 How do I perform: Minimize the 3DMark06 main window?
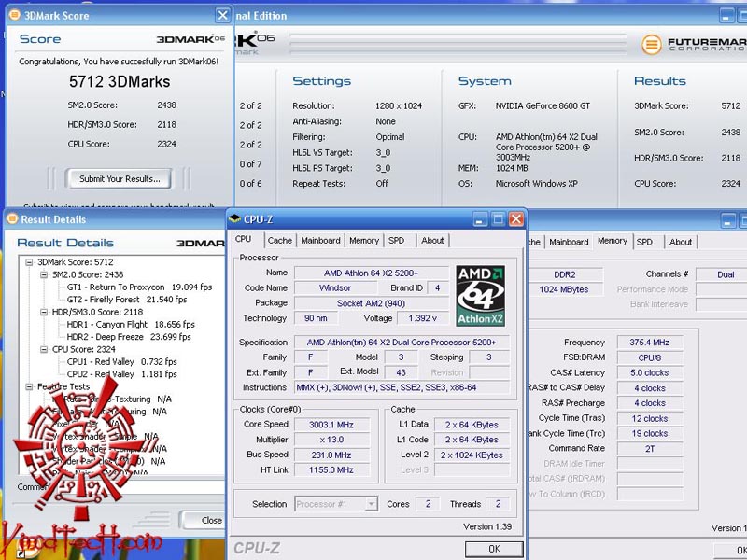click(726, 16)
